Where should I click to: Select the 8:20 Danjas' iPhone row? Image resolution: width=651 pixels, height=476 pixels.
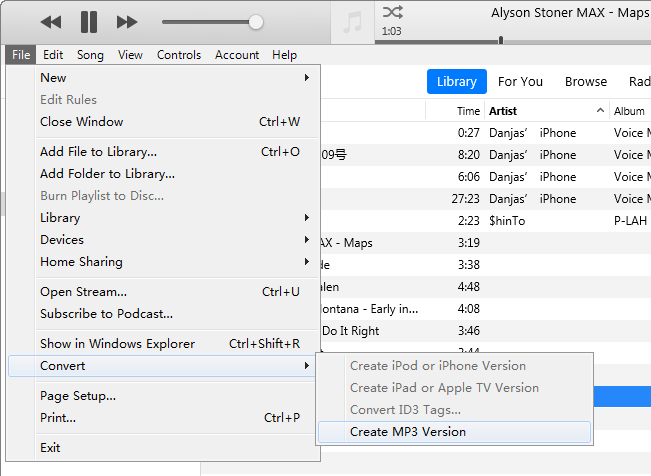(486, 155)
